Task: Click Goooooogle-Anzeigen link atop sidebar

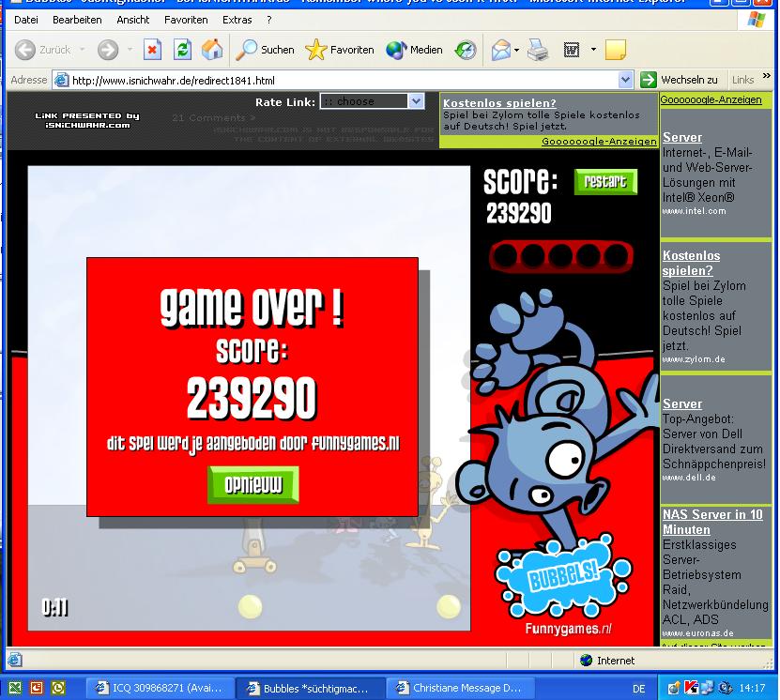Action: pyautogui.click(x=711, y=99)
